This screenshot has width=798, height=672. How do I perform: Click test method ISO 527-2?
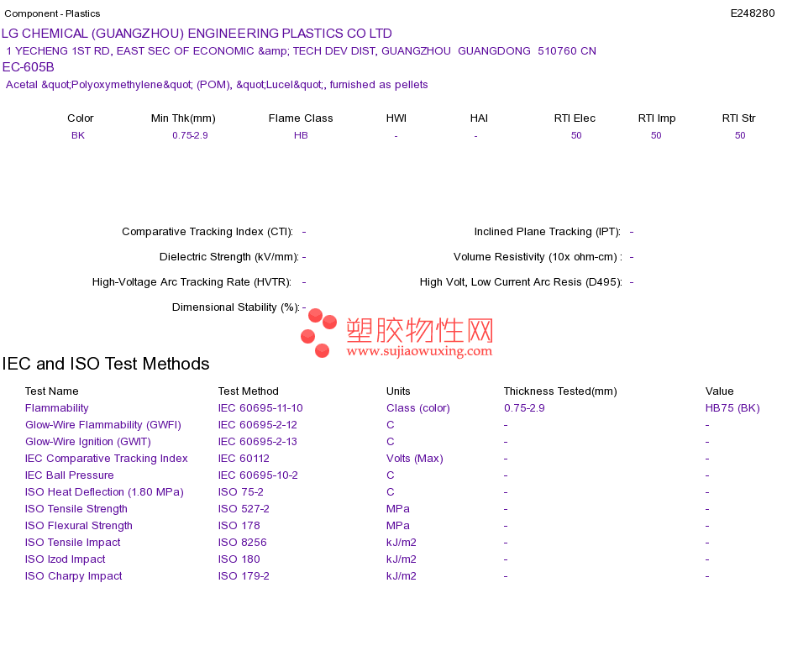[244, 508]
